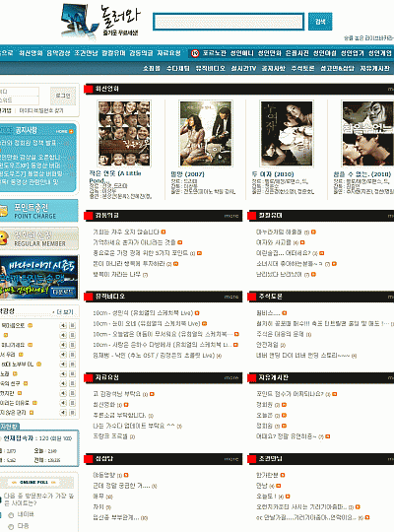This screenshot has width=394, height=532.
Task: Click the orange new-post icon beside the first 깔깔유머 post
Action: tap(313, 233)
